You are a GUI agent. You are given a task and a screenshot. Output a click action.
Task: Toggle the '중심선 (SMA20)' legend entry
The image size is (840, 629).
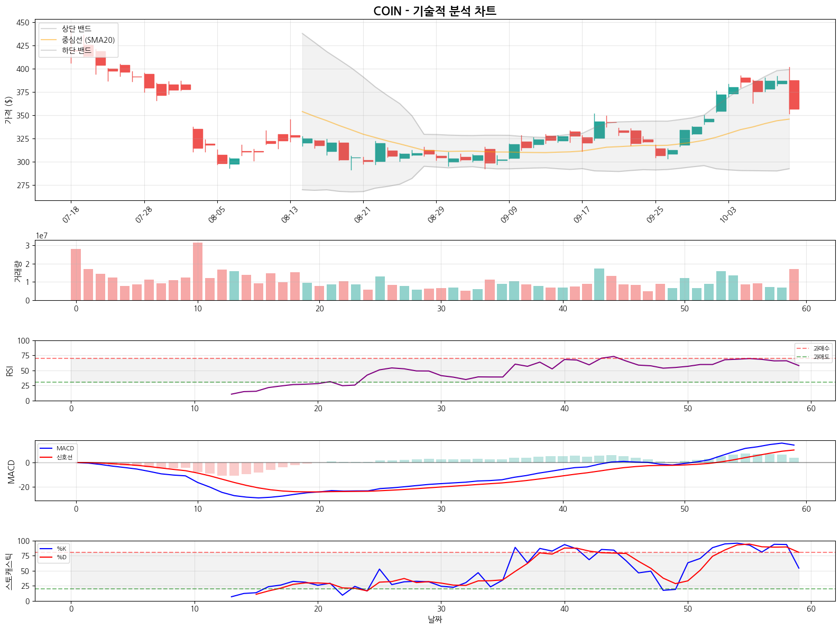coord(88,40)
